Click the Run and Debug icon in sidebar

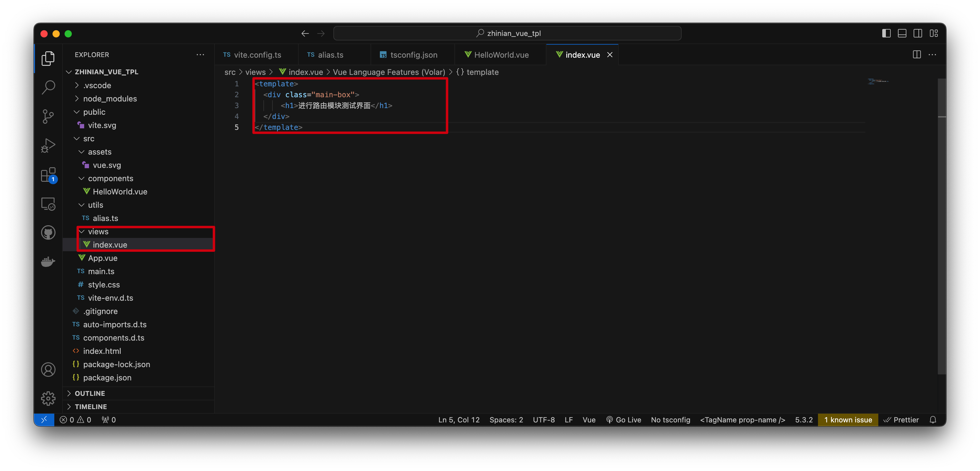tap(49, 145)
